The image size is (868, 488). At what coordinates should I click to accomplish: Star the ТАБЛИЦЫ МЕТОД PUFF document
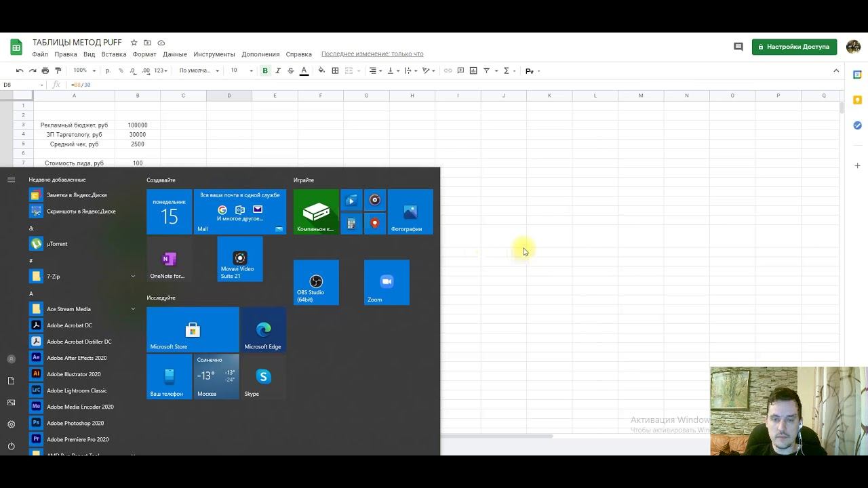point(134,43)
